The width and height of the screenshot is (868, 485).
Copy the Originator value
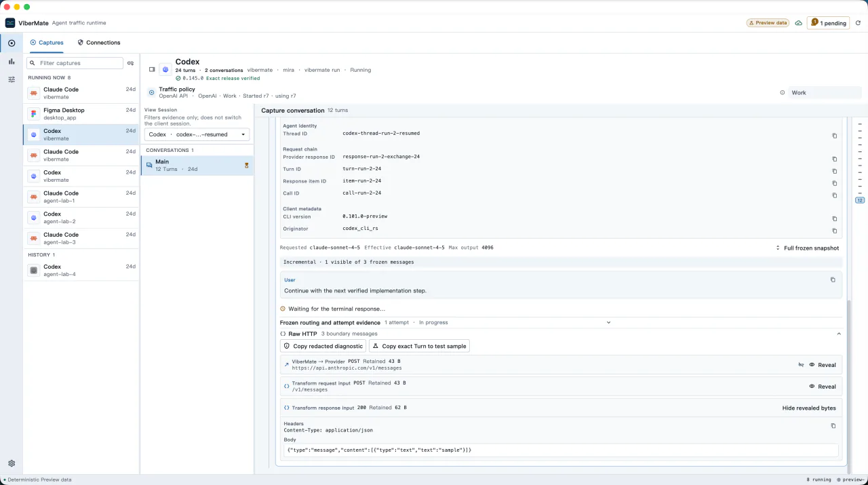tap(835, 231)
